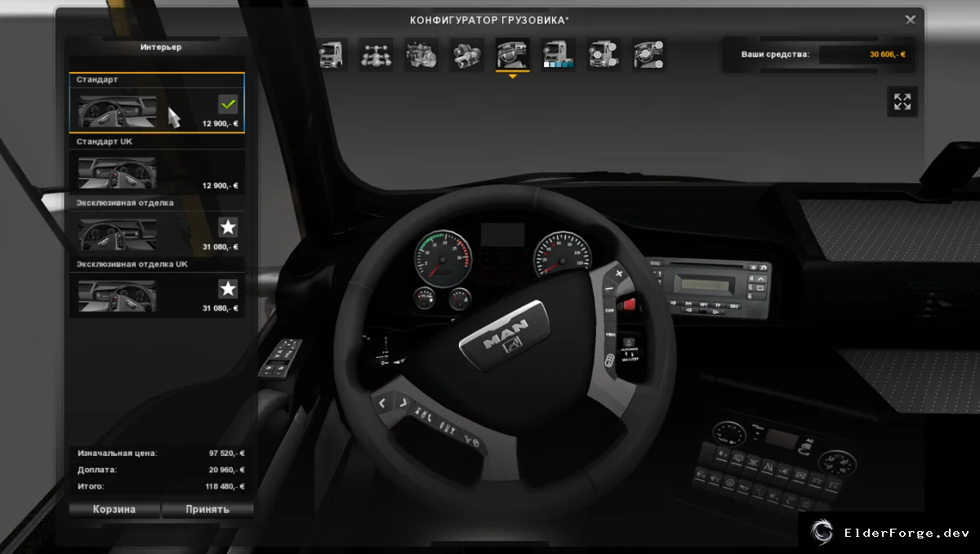The image size is (980, 554).
Task: Click the MAN logo on steering wheel
Action: click(x=505, y=334)
